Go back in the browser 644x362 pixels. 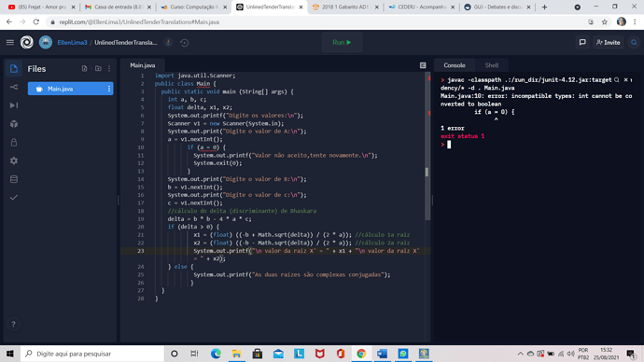(x=9, y=21)
